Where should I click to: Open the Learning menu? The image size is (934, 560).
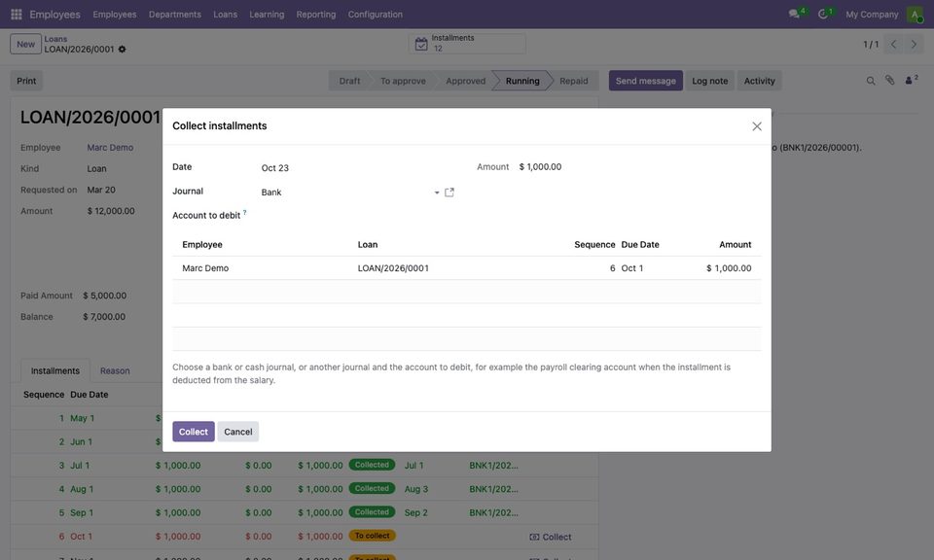coord(267,15)
